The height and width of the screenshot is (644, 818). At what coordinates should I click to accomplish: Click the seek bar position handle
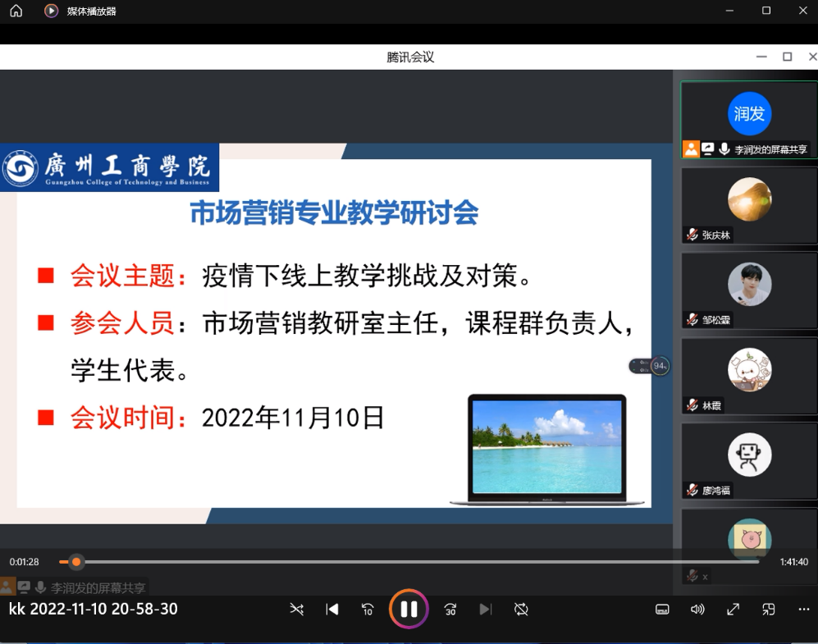point(76,562)
